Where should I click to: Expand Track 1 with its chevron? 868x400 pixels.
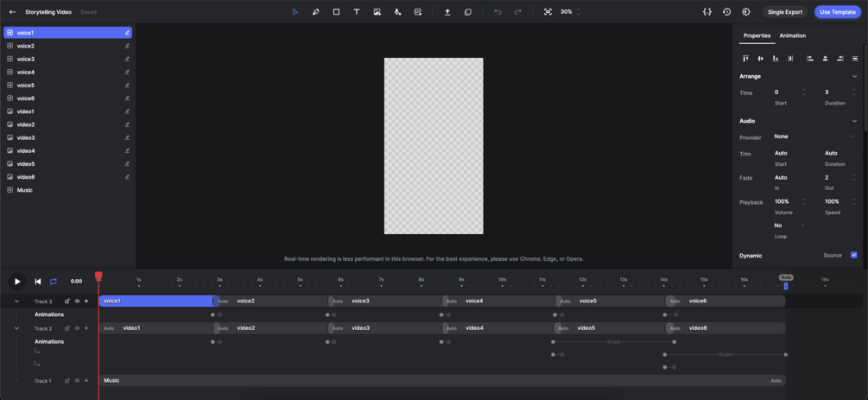(16, 381)
